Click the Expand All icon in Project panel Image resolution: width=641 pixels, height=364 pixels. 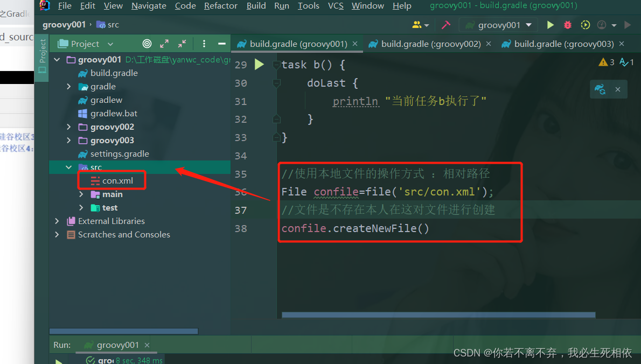click(x=164, y=44)
